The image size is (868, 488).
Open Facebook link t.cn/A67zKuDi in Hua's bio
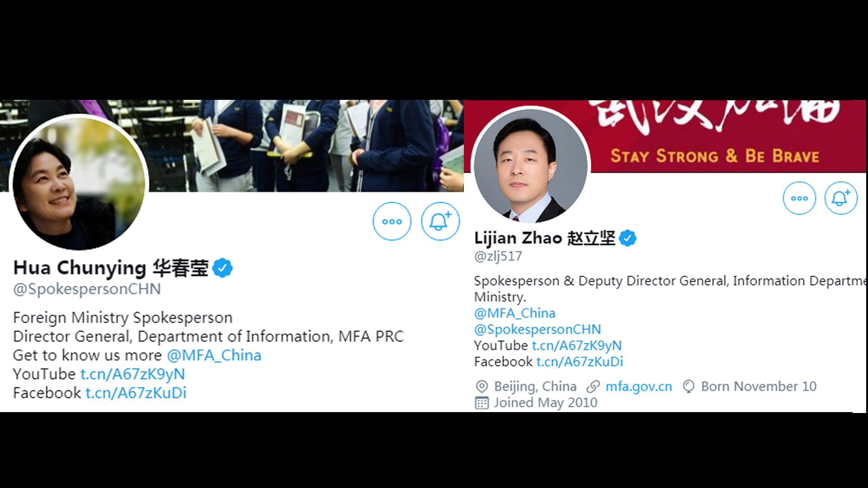click(136, 393)
